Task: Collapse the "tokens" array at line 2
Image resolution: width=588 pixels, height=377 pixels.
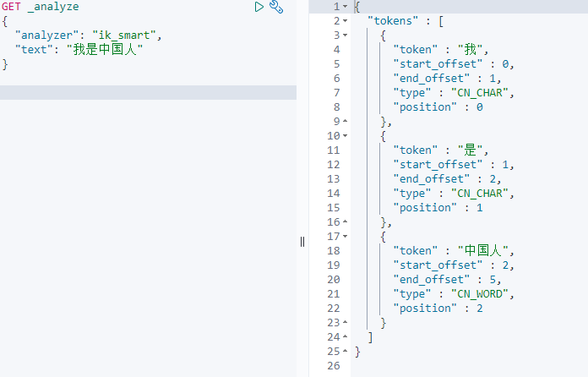Action: coord(346,20)
